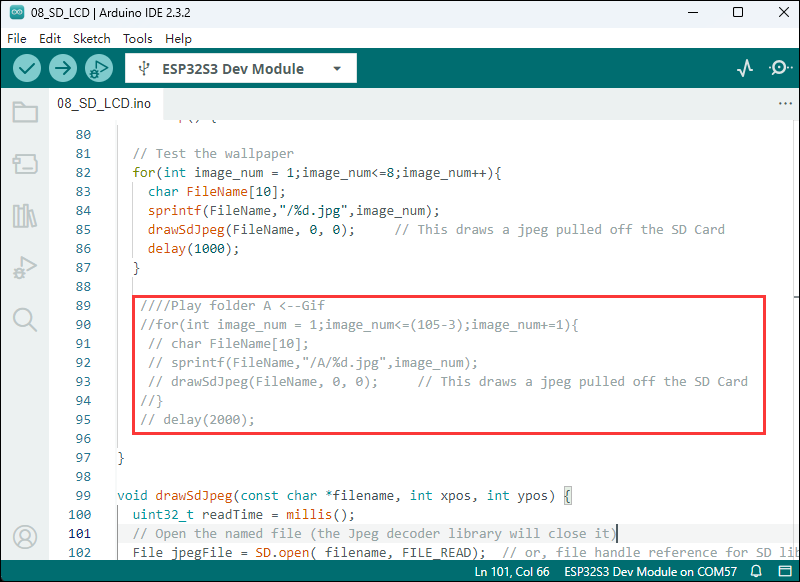Open the Library Manager sidebar panel

click(24, 215)
